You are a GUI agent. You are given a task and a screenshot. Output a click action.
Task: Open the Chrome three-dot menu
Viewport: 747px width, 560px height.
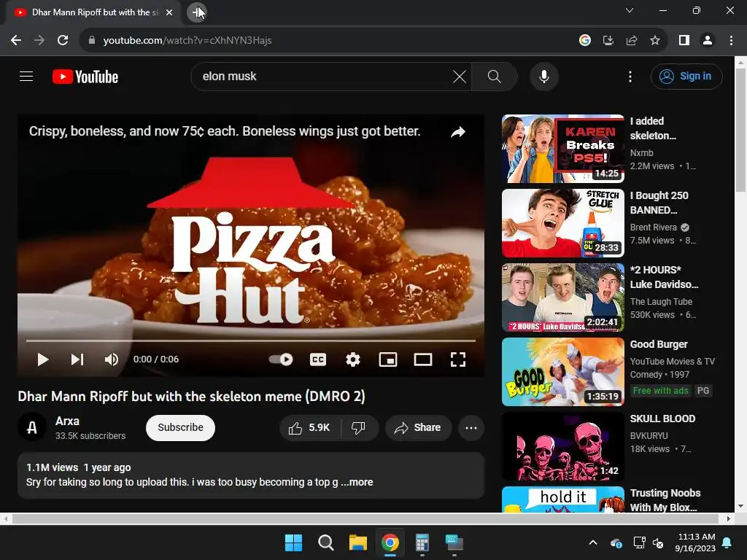point(731,41)
